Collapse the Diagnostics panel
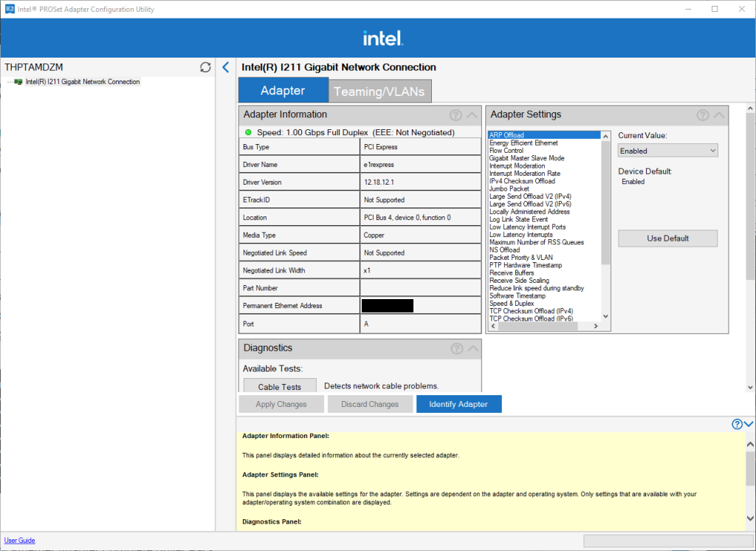 (473, 349)
